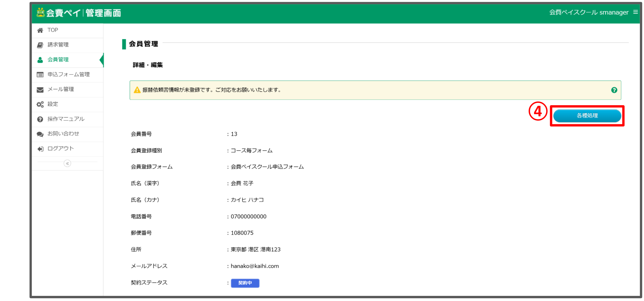Select the 請求管理 invoice icon

click(x=40, y=45)
